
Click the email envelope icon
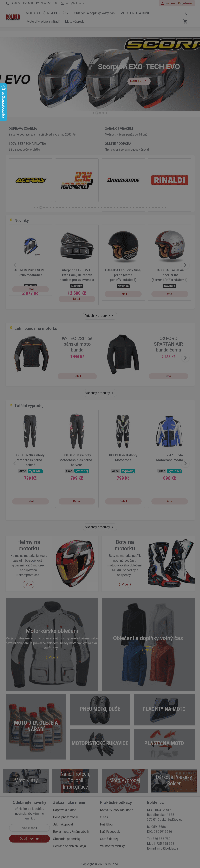pos(63,3)
